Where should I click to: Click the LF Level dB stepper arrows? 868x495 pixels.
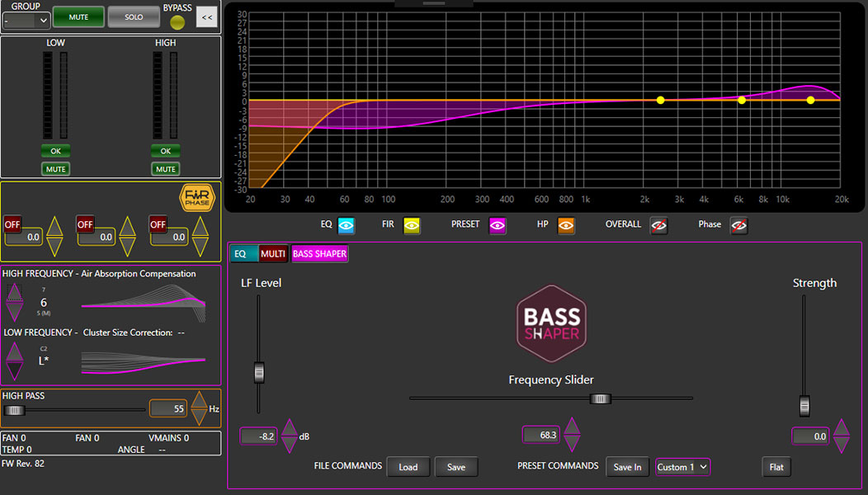[289, 436]
